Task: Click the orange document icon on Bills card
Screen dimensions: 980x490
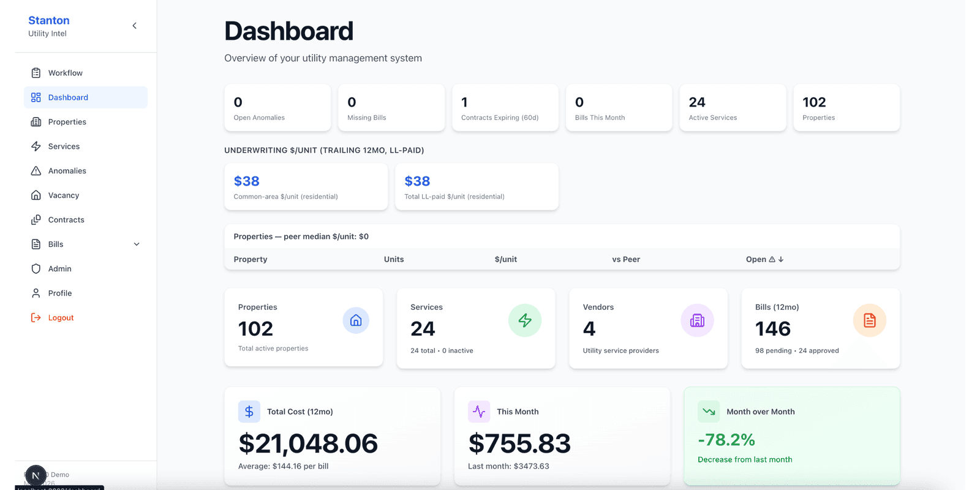Action: [x=870, y=320]
